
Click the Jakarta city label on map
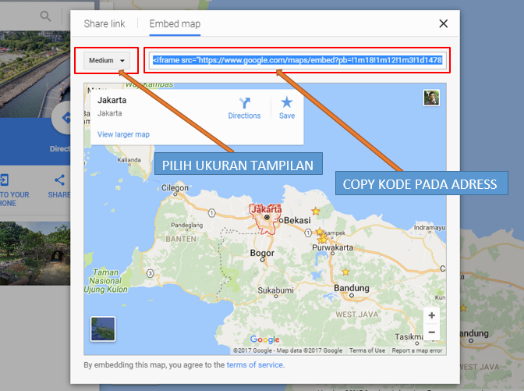pyautogui.click(x=266, y=209)
